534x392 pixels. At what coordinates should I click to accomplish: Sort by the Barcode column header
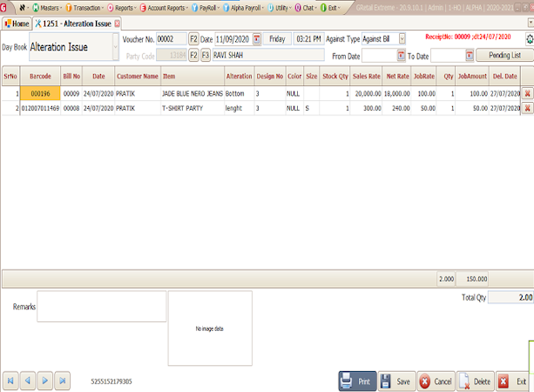40,77
